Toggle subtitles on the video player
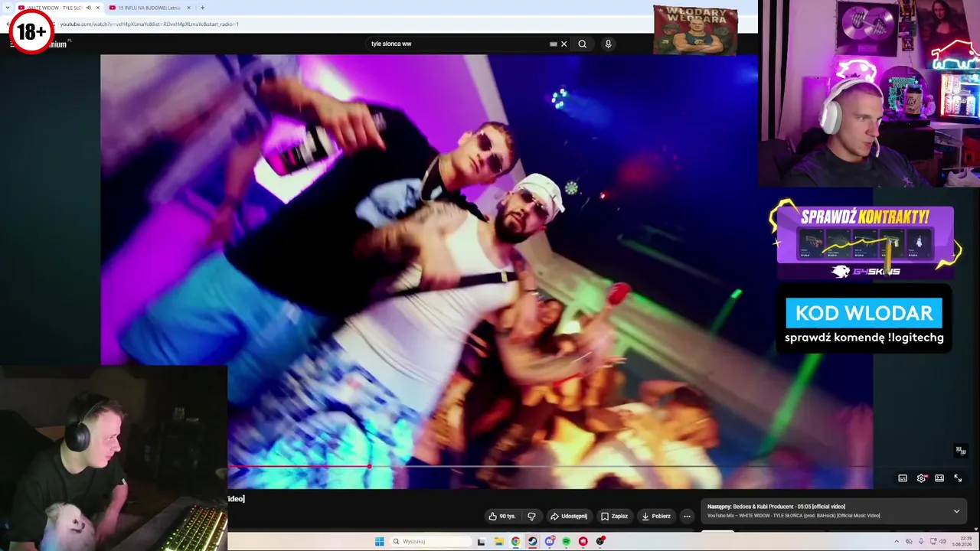The height and width of the screenshot is (551, 980). pos(903,478)
